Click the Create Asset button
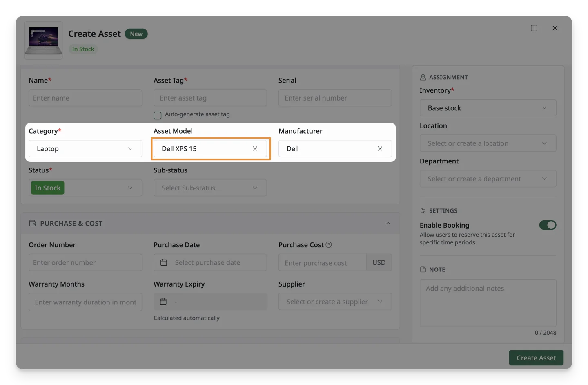 (536, 358)
